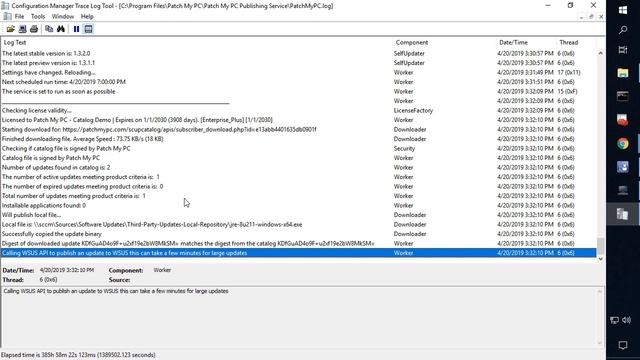This screenshot has width=640, height=360.
Task: Select row 'Will publish local file...'
Action: pos(298,215)
